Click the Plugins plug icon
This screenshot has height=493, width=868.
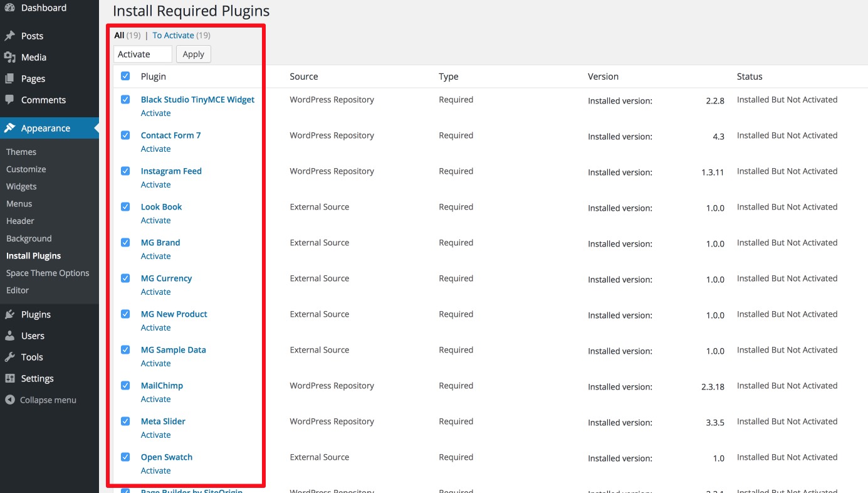[x=10, y=314]
